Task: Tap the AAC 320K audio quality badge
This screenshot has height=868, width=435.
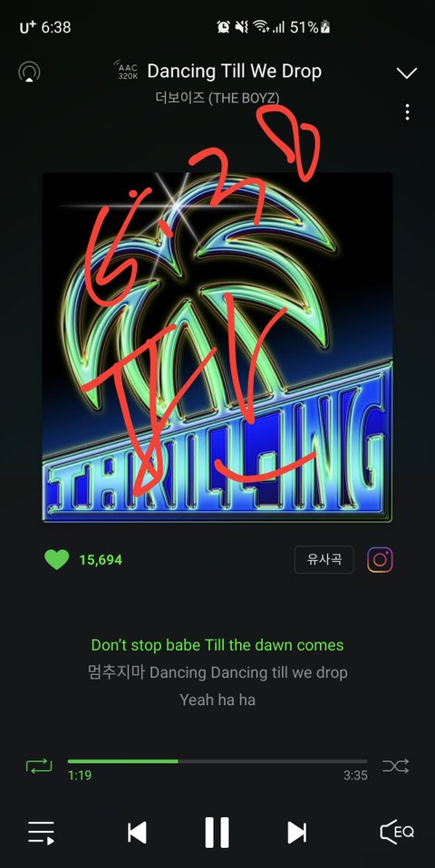Action: (x=126, y=71)
